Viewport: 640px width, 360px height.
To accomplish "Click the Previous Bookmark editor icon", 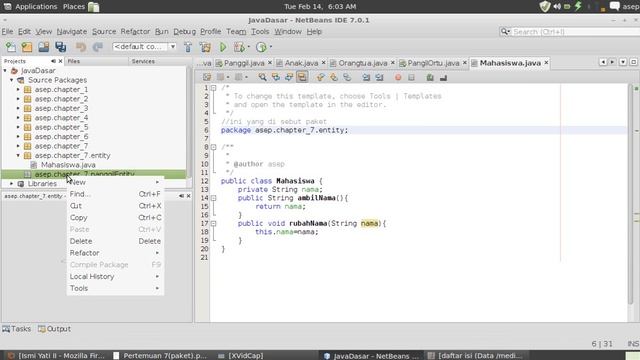I will click(320, 77).
